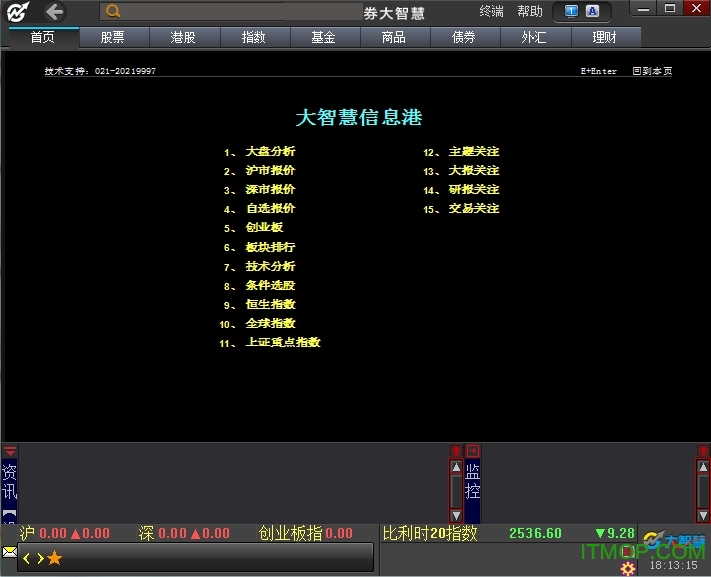Open the 全球指数 link
711x577 pixels.
click(x=270, y=323)
